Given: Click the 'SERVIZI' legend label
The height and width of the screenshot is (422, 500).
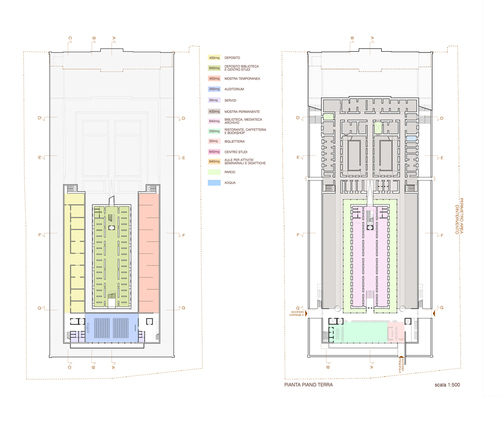Looking at the screenshot, I should (x=230, y=100).
